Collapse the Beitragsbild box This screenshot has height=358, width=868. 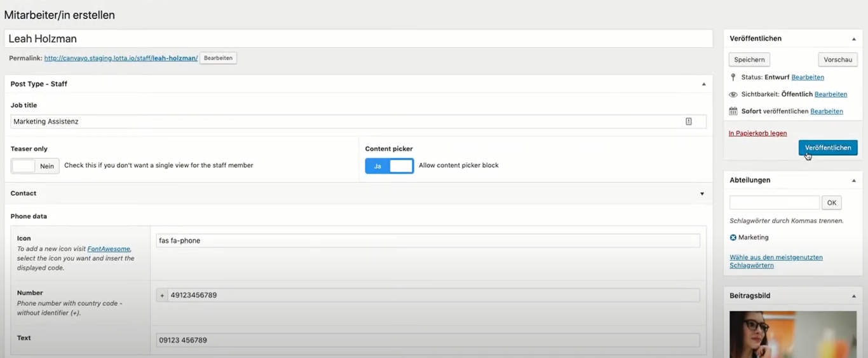click(853, 296)
